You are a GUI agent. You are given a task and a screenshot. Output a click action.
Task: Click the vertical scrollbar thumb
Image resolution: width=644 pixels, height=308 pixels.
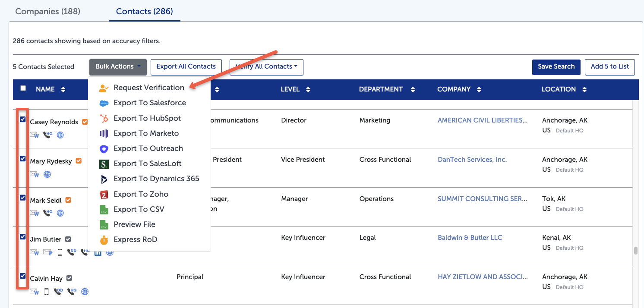tap(635, 251)
